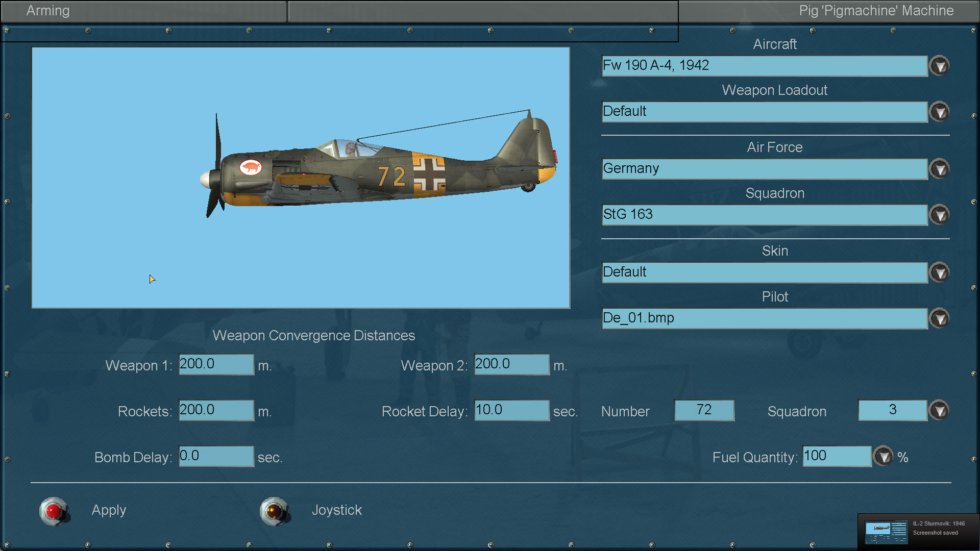Open the Skin dropdown arrow
The image size is (980, 551).
click(940, 272)
